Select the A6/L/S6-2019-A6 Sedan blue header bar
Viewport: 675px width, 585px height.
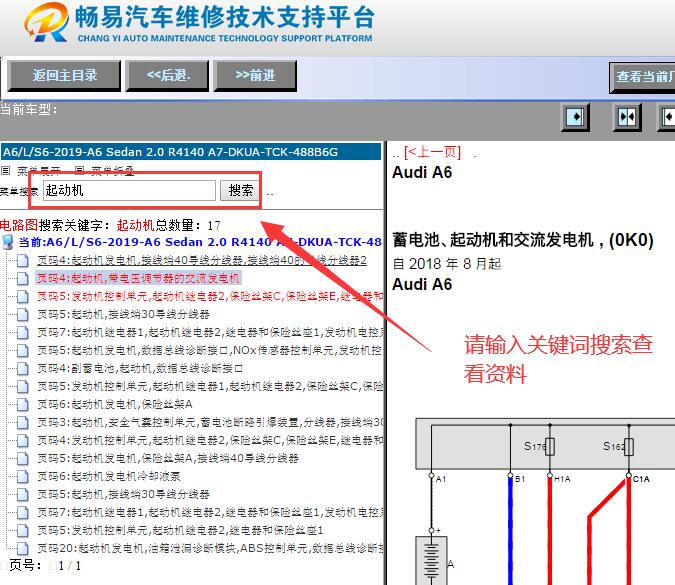[191, 152]
